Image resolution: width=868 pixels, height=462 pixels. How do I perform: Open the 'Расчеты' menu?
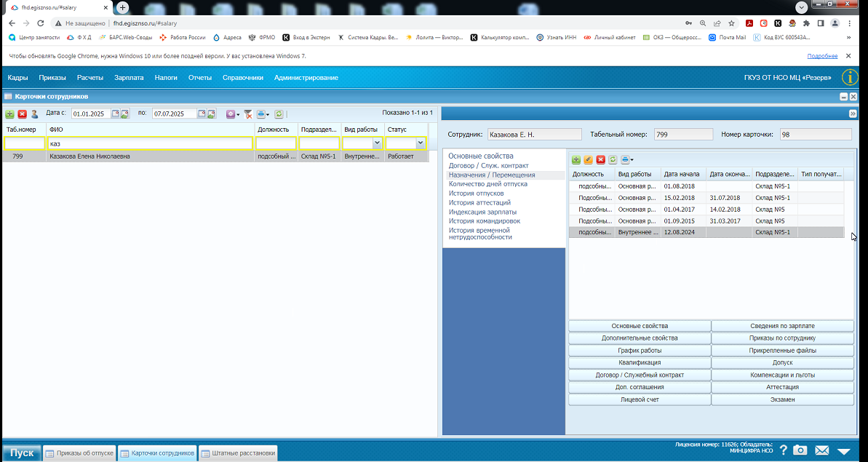(x=90, y=78)
